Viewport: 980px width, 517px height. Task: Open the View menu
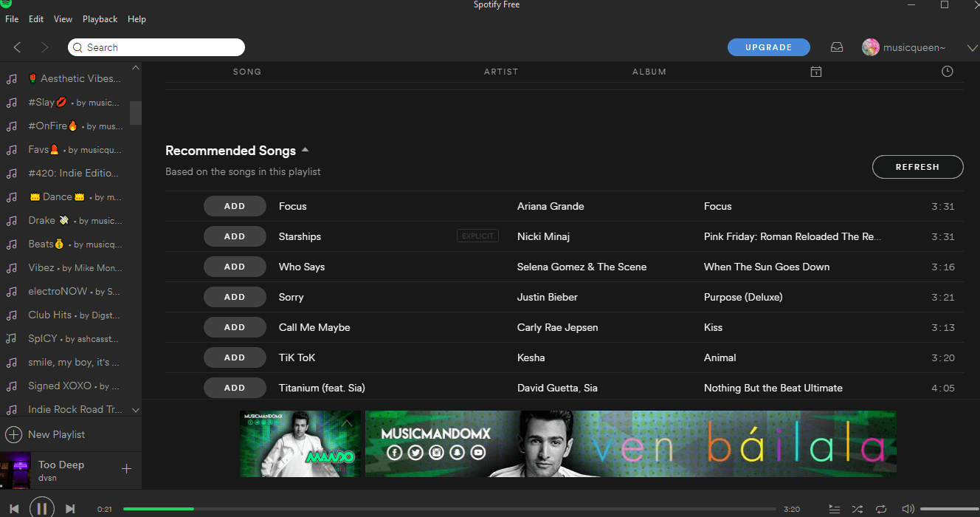tap(63, 19)
